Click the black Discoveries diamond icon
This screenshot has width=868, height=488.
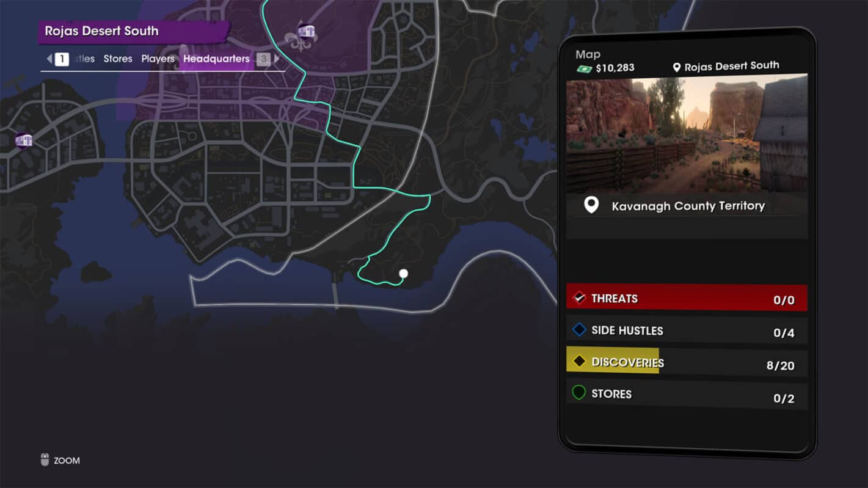click(579, 362)
